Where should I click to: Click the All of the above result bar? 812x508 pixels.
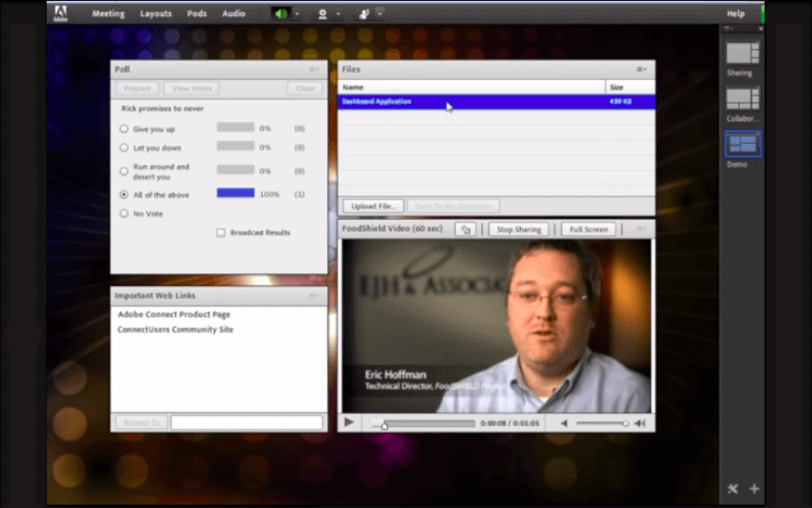tap(236, 193)
